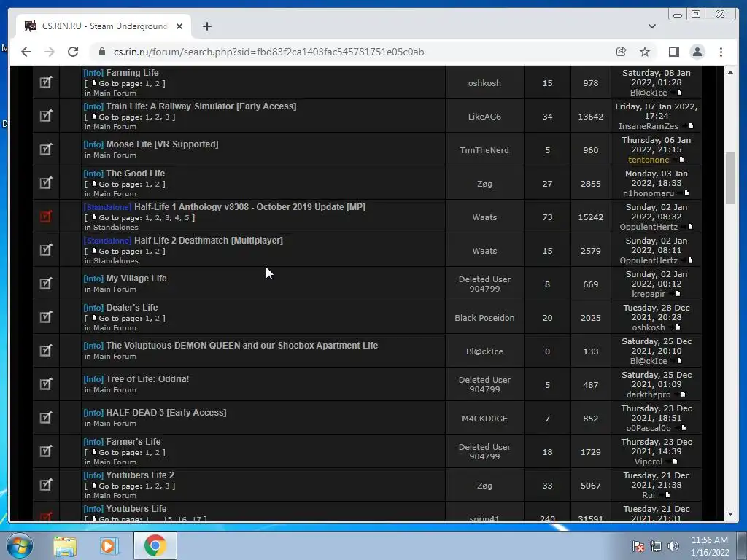Switch to CS.RIN.RU Steam Underground tab
747x560 pixels.
pos(102,26)
